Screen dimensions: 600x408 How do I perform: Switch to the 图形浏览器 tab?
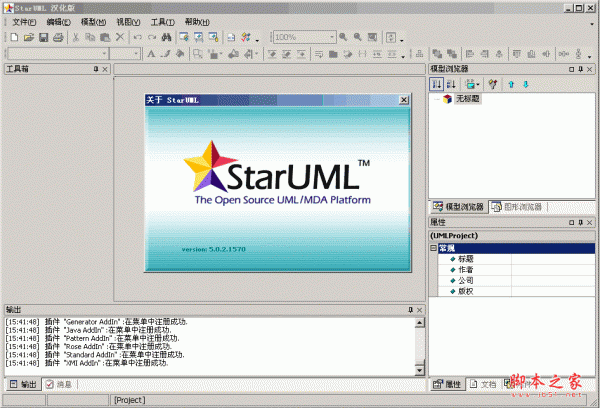click(518, 207)
